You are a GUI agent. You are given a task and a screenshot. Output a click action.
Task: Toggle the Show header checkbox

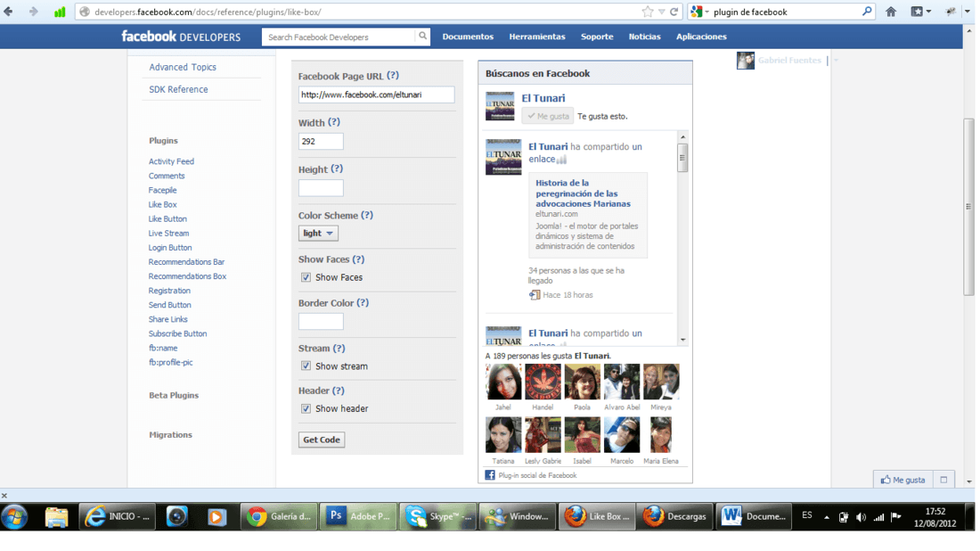(x=306, y=408)
